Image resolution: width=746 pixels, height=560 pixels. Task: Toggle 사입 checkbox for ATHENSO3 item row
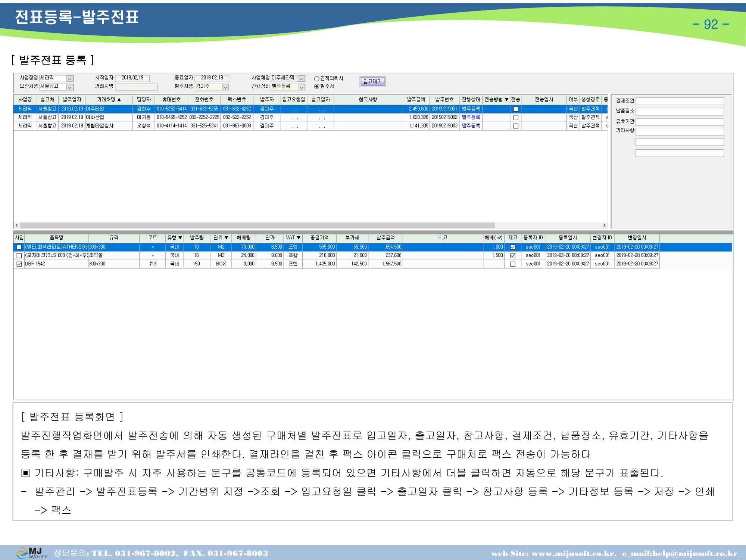tap(19, 247)
